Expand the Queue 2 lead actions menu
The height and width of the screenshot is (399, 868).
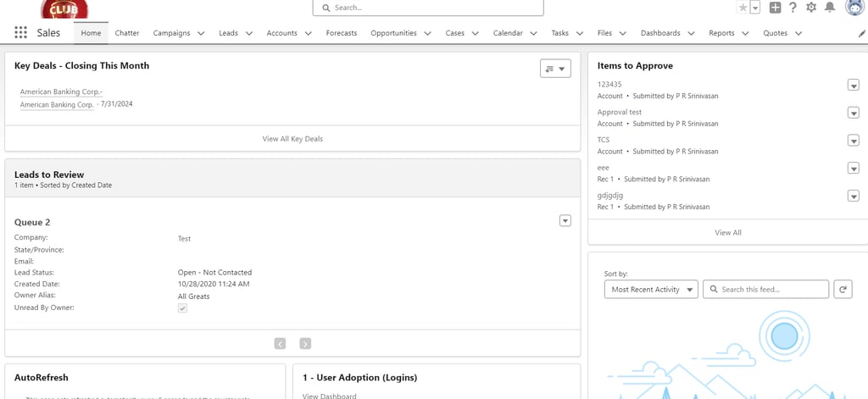tap(565, 221)
